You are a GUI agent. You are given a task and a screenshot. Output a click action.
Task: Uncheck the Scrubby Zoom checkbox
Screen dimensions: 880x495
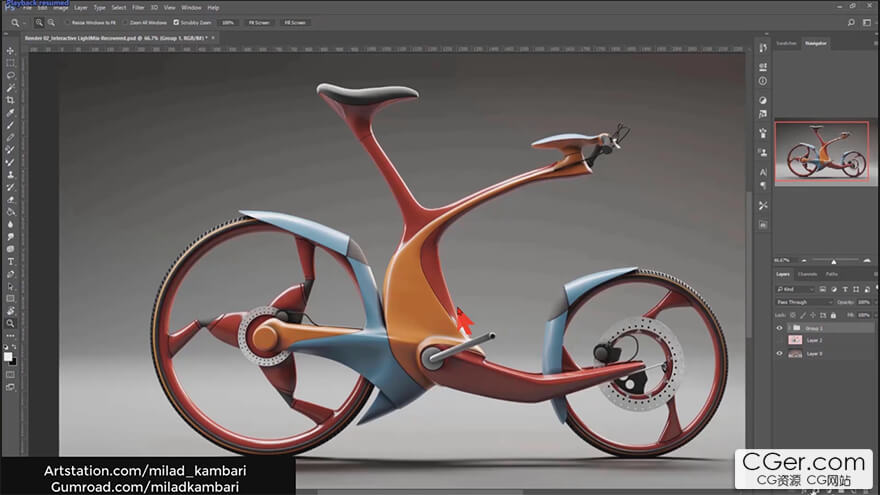(x=177, y=21)
